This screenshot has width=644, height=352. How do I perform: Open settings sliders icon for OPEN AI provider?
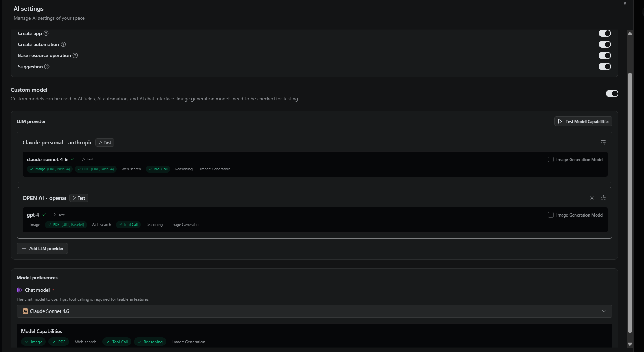(x=603, y=198)
